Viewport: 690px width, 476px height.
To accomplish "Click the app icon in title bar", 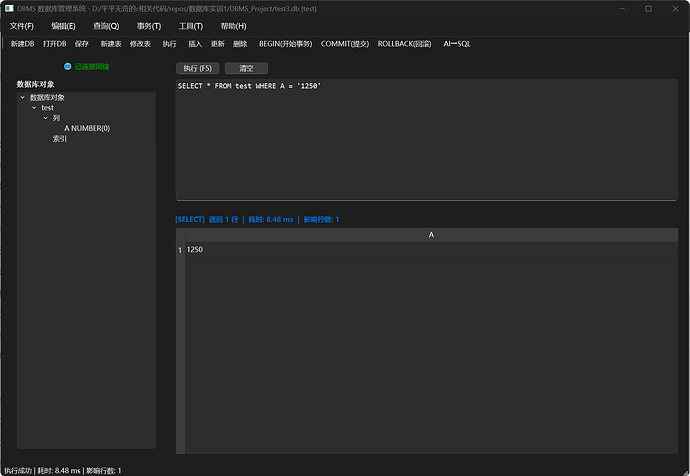I will (9, 8).
